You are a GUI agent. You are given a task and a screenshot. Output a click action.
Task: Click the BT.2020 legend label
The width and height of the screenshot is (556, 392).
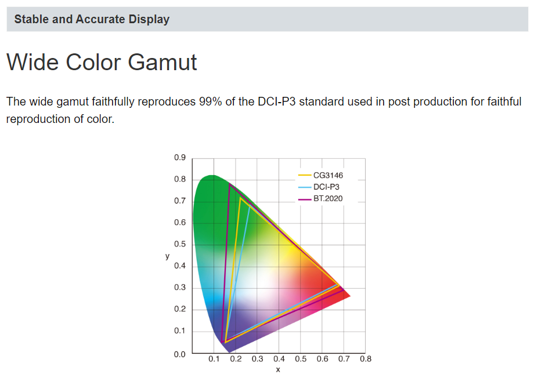328,199
